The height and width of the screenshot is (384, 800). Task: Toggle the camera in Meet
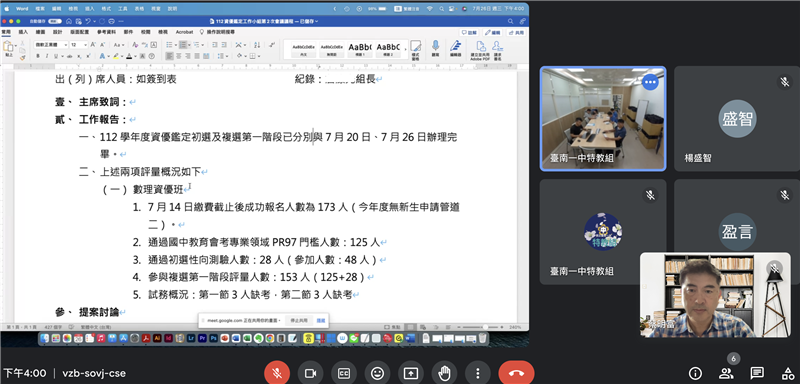click(x=310, y=373)
